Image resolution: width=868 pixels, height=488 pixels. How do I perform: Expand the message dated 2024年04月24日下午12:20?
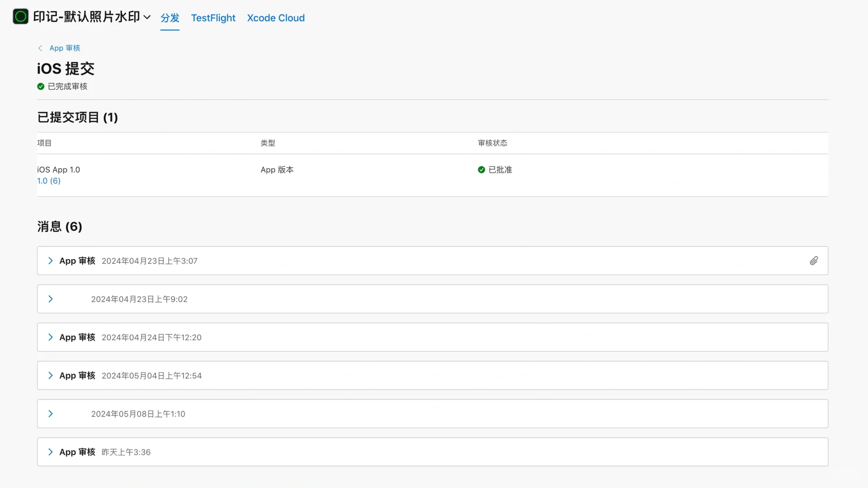point(51,337)
